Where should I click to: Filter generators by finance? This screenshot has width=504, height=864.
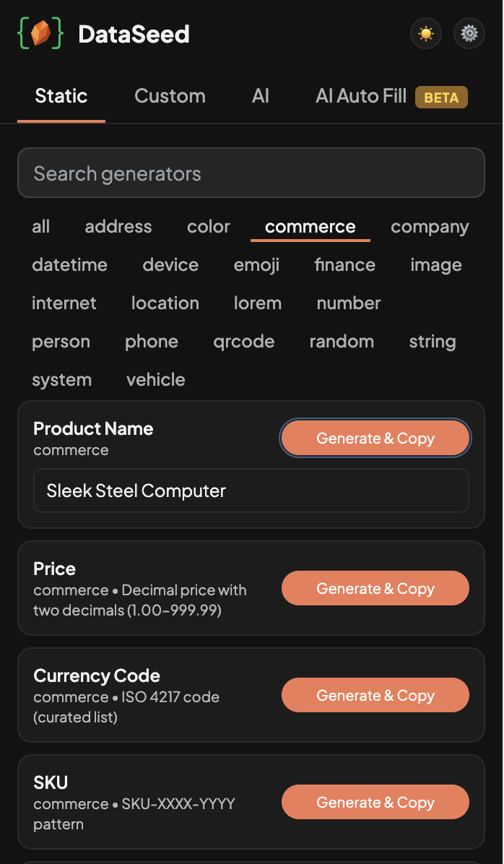(344, 264)
